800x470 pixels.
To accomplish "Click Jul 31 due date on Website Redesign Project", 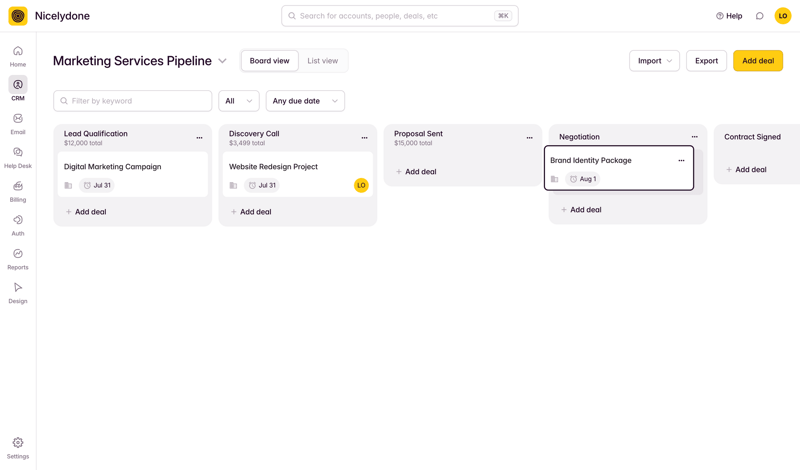I will click(x=262, y=185).
